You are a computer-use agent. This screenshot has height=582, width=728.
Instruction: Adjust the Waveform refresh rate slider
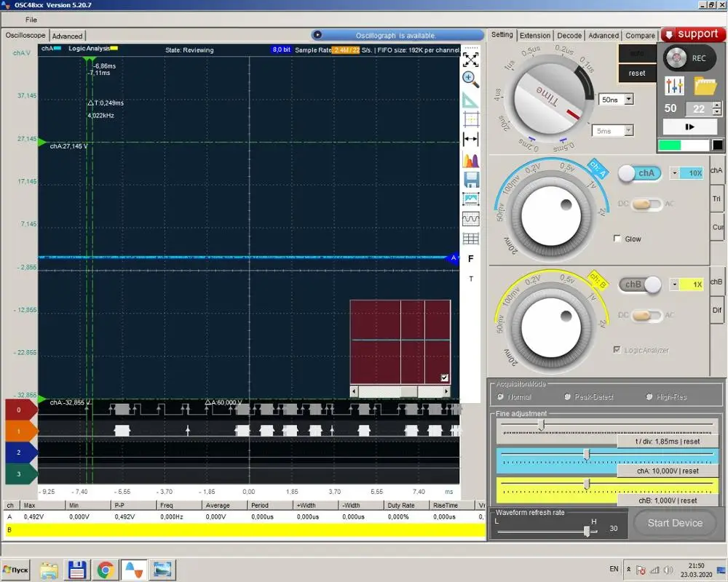(x=586, y=530)
